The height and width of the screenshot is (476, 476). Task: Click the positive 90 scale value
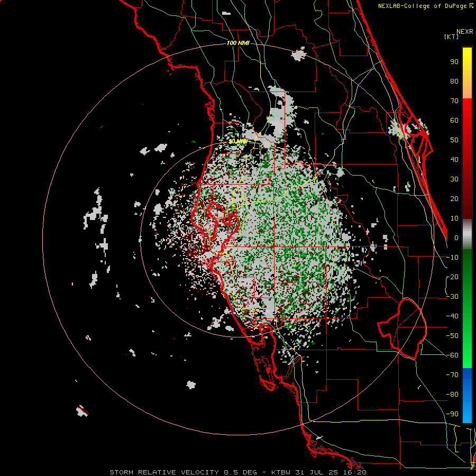click(454, 62)
